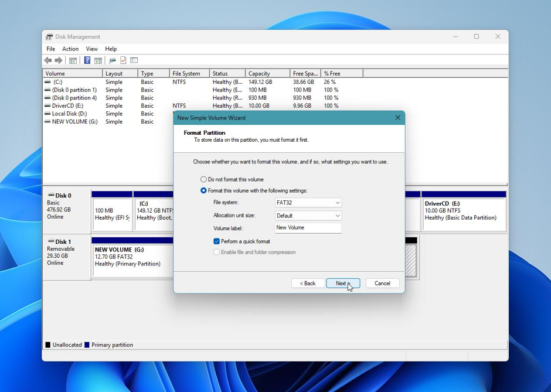Click drive icon beside (C:) in list
Viewport: 551px width, 392px height.
tap(47, 82)
